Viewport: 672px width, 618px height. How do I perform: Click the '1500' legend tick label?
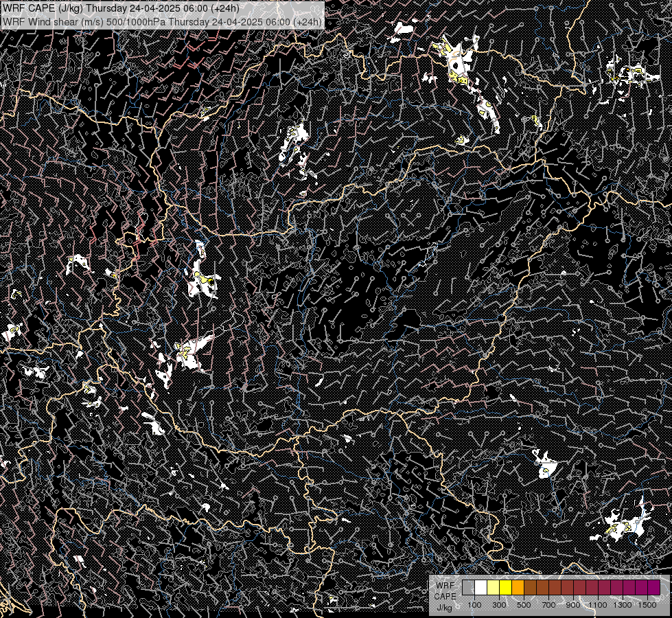[x=647, y=605]
